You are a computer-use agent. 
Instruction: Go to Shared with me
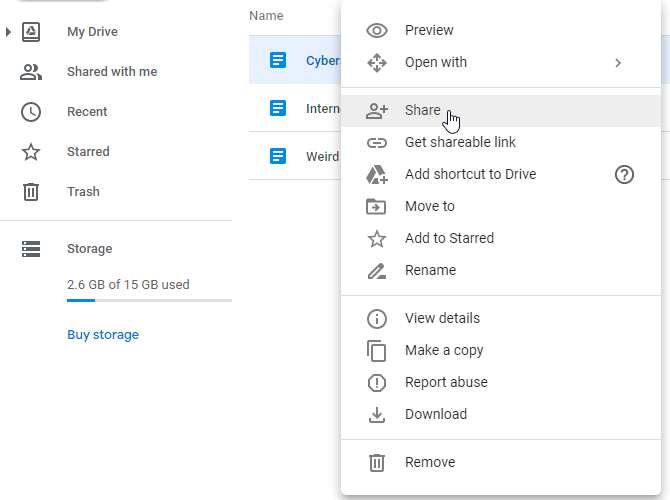click(111, 72)
